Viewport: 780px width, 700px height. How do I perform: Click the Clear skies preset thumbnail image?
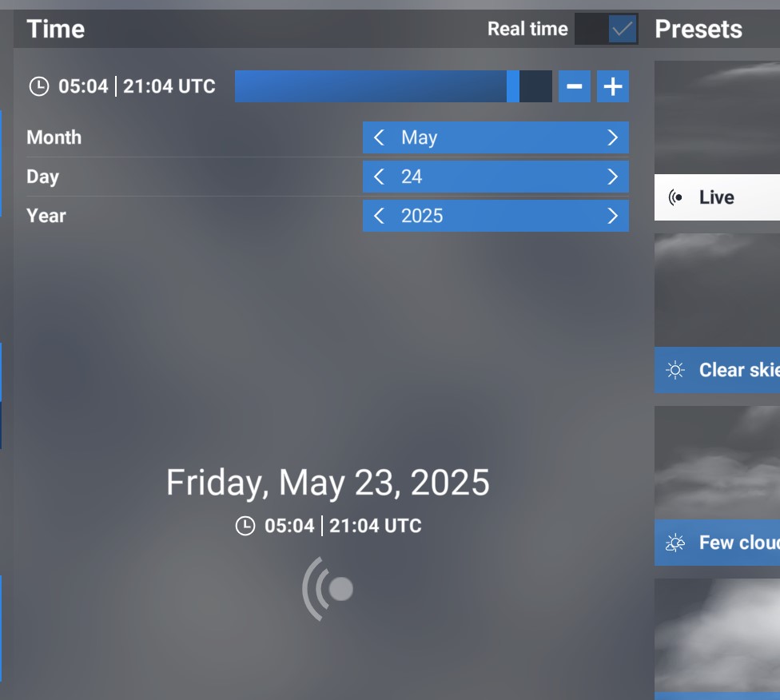tap(717, 290)
